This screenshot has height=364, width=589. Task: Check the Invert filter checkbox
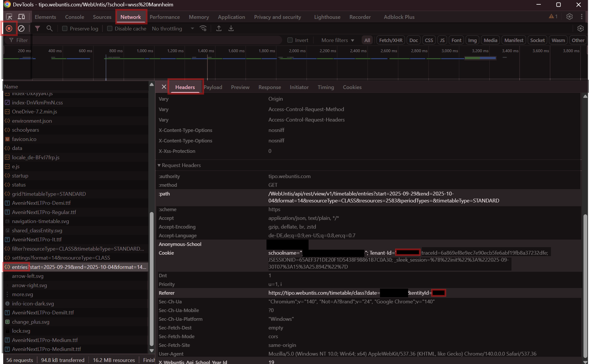(x=290, y=40)
